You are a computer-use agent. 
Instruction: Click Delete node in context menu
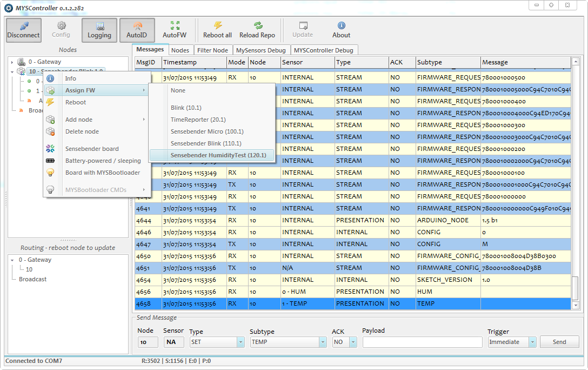coord(82,131)
